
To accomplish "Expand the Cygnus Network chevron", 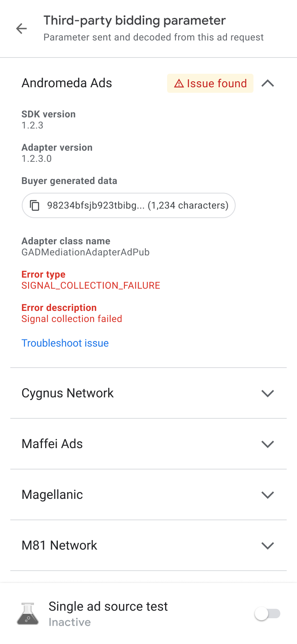I will coord(268,393).
